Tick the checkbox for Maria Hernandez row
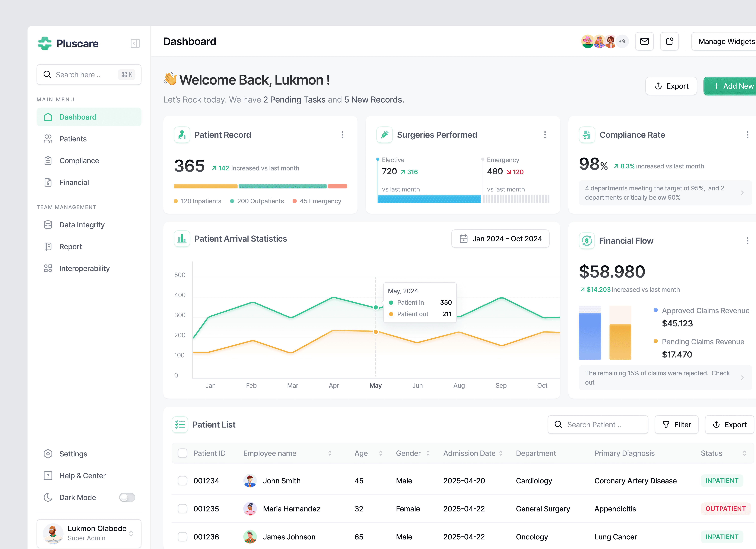 (182, 509)
